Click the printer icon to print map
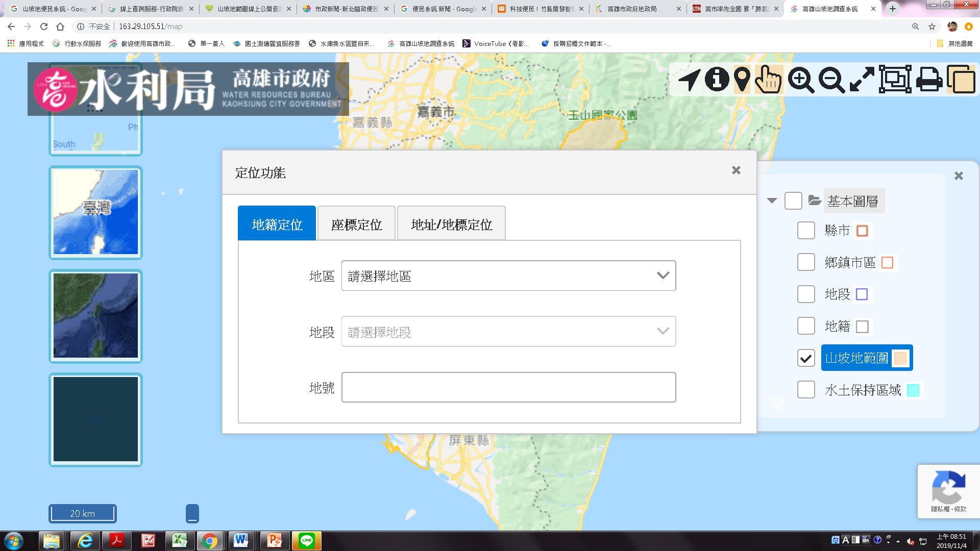Viewport: 980px width, 551px height. pyautogui.click(x=928, y=80)
